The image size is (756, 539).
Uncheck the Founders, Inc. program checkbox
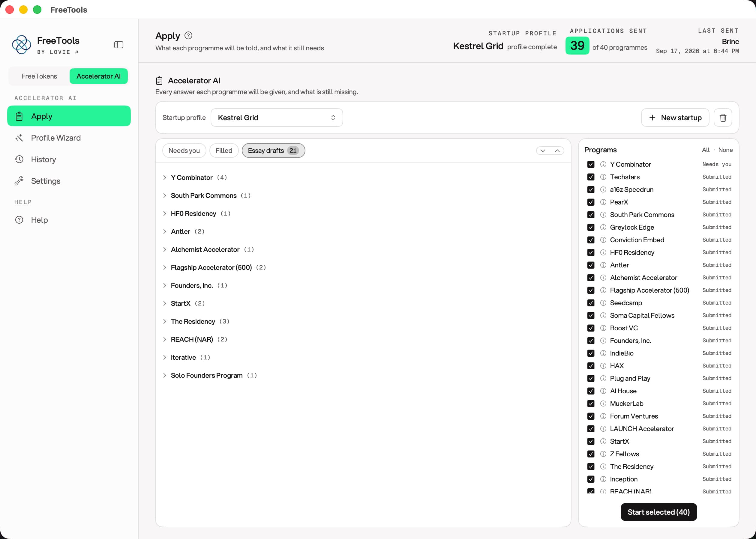tap(591, 341)
